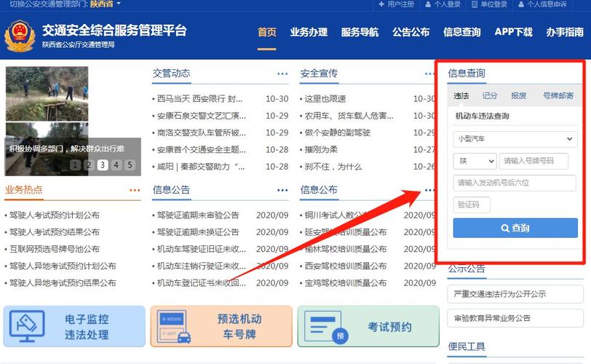The width and height of the screenshot is (591, 364).
Task: Open 驾驶人异地考试预约结果公布
Action: pyautogui.click(x=63, y=283)
